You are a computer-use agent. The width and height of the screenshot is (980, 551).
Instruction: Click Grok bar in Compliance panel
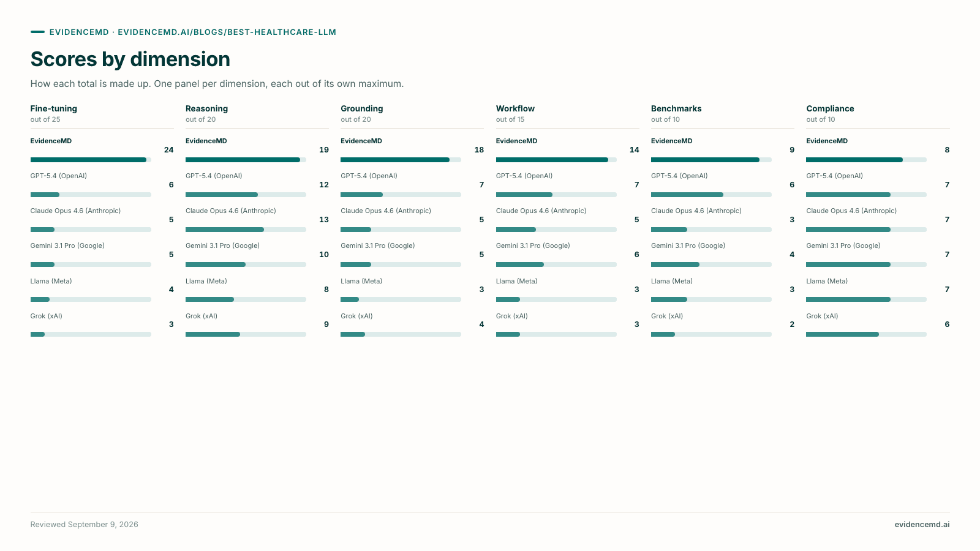pos(866,334)
